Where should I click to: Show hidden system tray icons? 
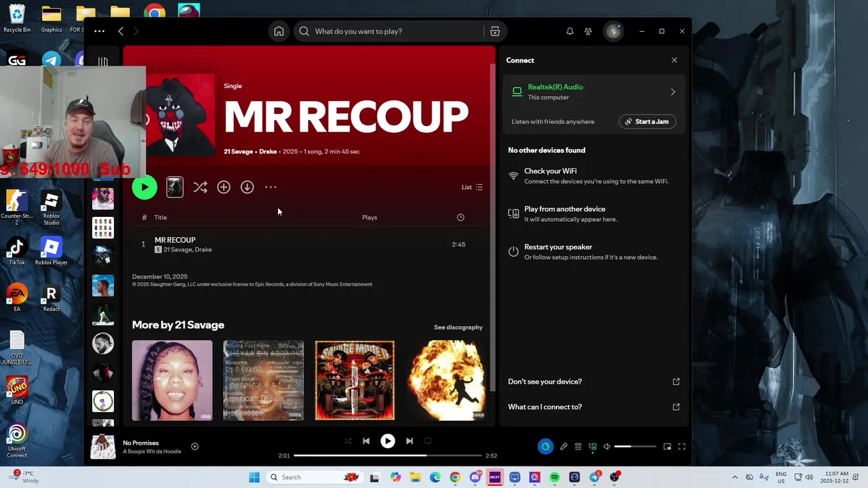(735, 477)
